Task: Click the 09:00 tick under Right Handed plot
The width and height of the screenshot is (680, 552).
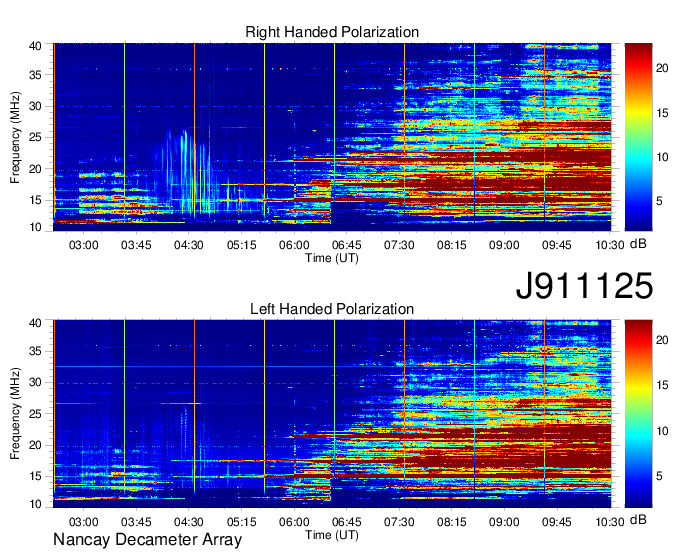Action: pyautogui.click(x=504, y=245)
